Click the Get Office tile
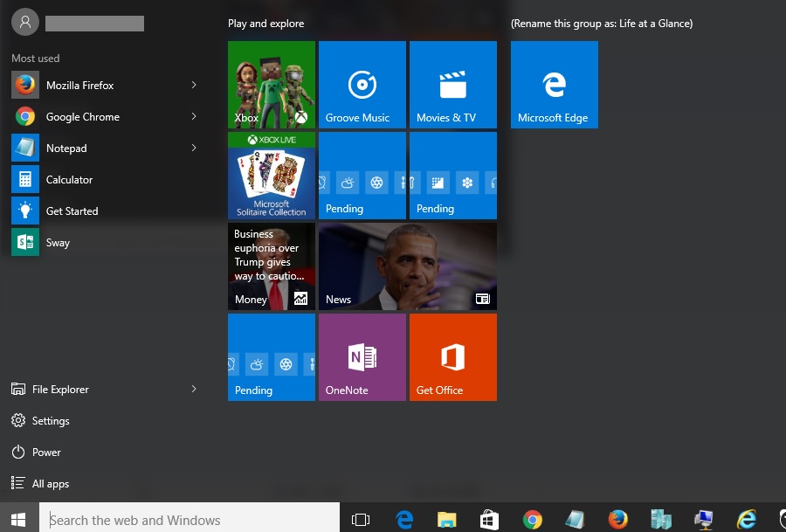This screenshot has height=532, width=786. tap(453, 357)
